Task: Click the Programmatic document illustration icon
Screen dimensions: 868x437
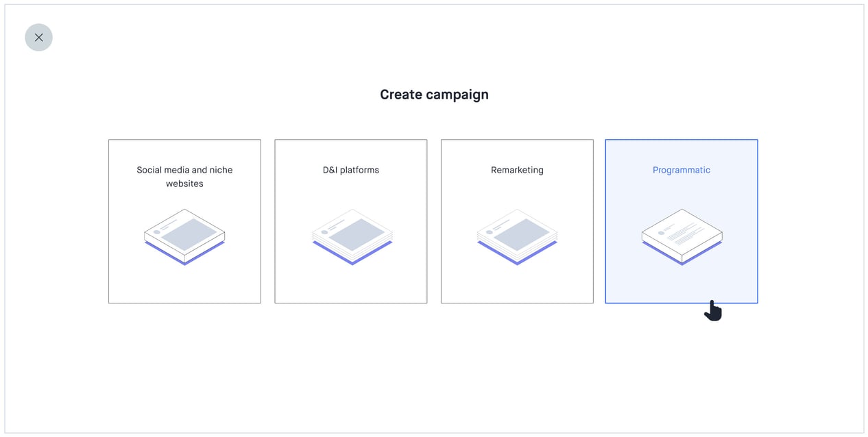Action: point(682,235)
